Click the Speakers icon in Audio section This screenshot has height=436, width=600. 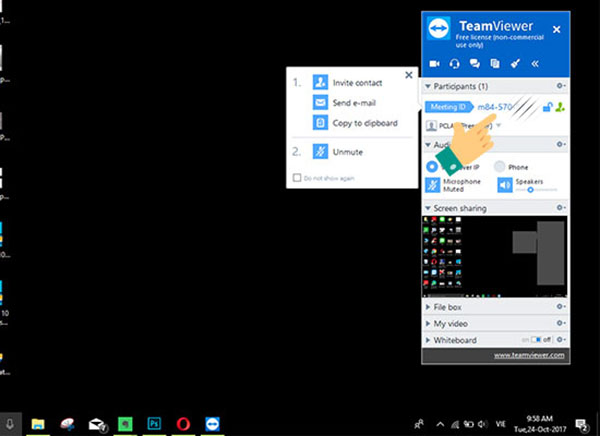pyautogui.click(x=505, y=185)
